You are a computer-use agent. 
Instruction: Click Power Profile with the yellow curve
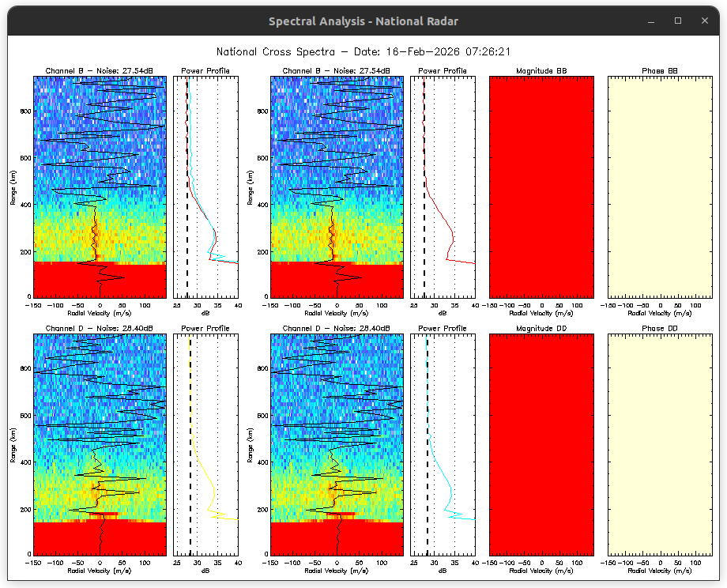pos(205,443)
